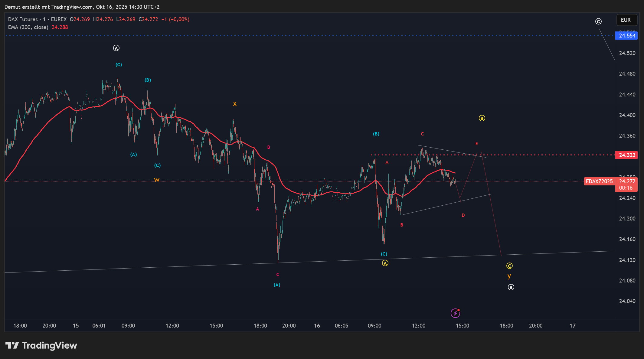Click the TradingView logo
The width and height of the screenshot is (644, 359).
(x=41, y=345)
